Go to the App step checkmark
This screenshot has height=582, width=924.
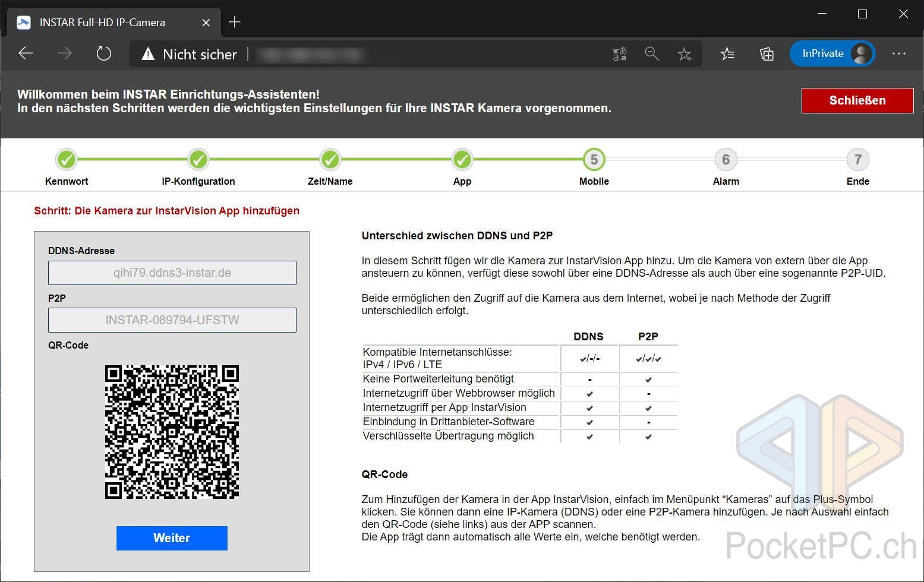click(462, 159)
